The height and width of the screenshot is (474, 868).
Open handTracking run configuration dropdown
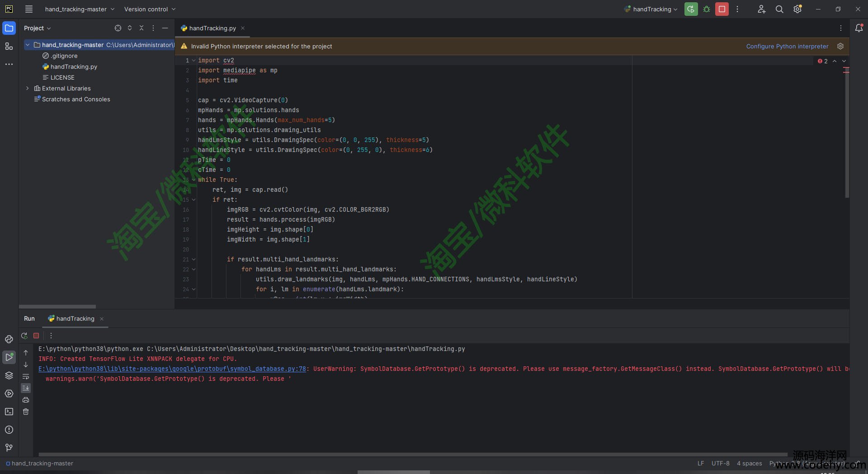tap(651, 9)
